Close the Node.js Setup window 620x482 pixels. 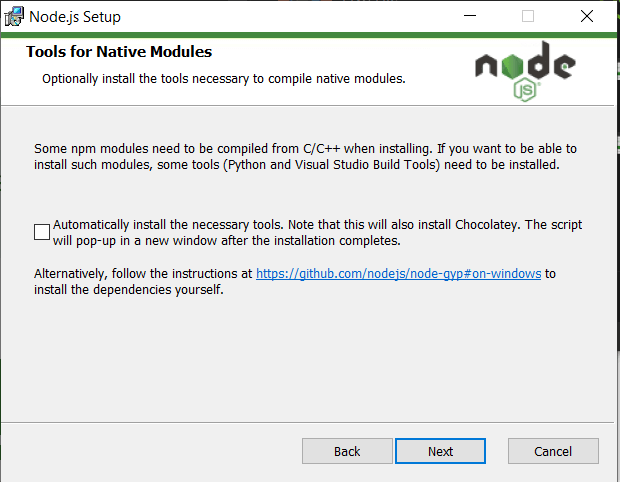coord(587,16)
